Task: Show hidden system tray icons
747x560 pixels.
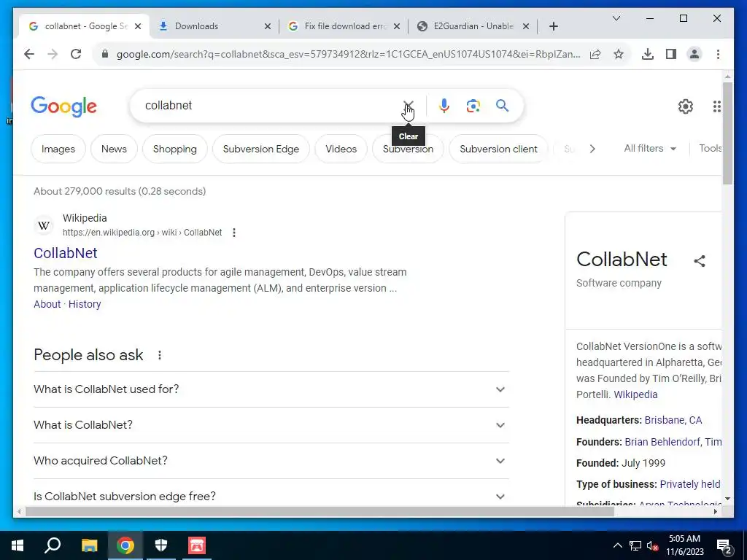Action: coord(617,545)
